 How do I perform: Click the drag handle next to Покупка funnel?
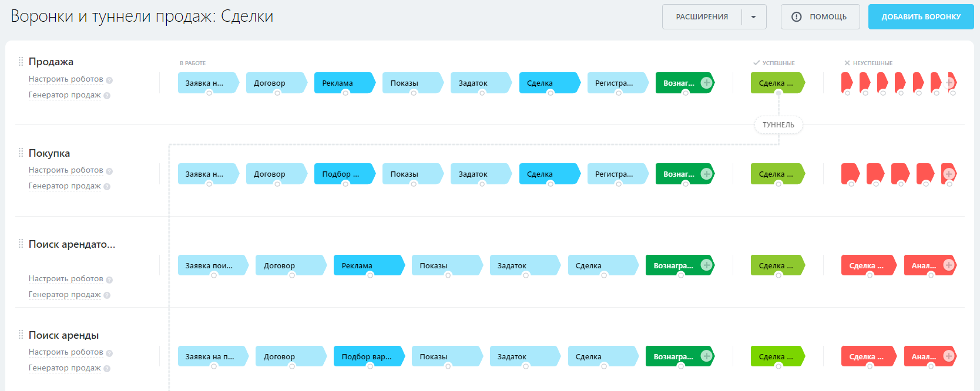pos(21,153)
